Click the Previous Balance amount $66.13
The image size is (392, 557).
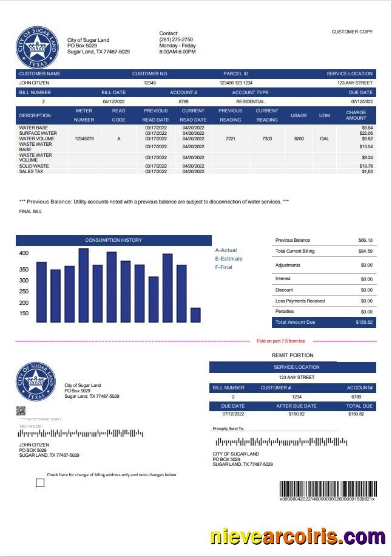[365, 240]
